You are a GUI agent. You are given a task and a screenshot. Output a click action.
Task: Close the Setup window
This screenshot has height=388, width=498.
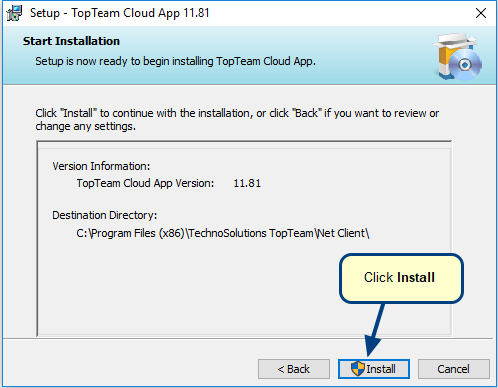(481, 13)
